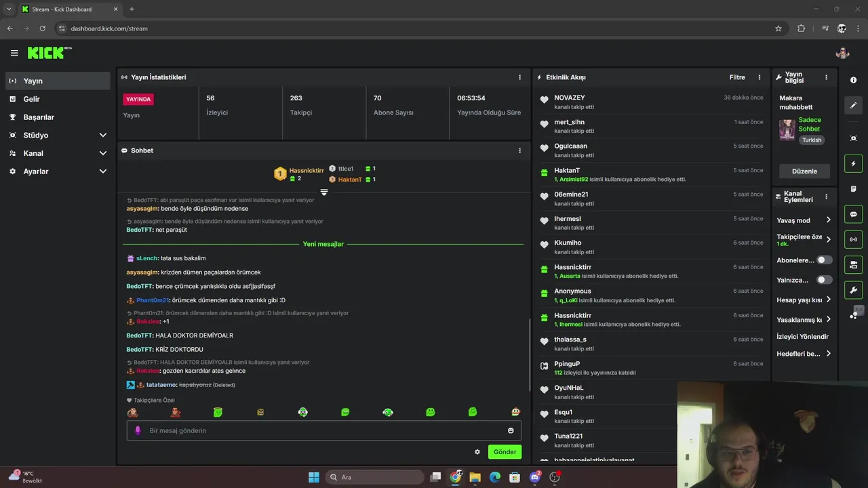Open Yayın bilgisi three-dot menu
Image resolution: width=868 pixels, height=488 pixels.
click(826, 77)
